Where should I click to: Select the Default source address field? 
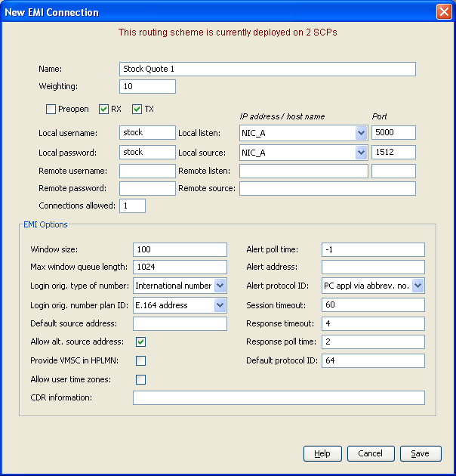180,324
